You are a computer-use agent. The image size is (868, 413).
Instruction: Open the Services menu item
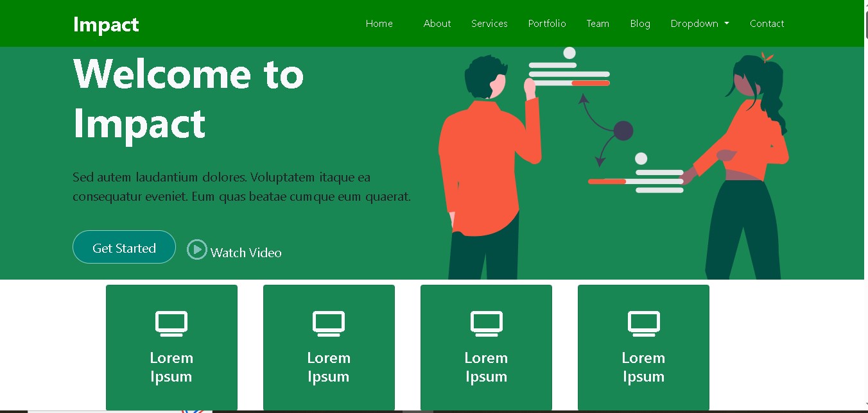[x=489, y=24]
